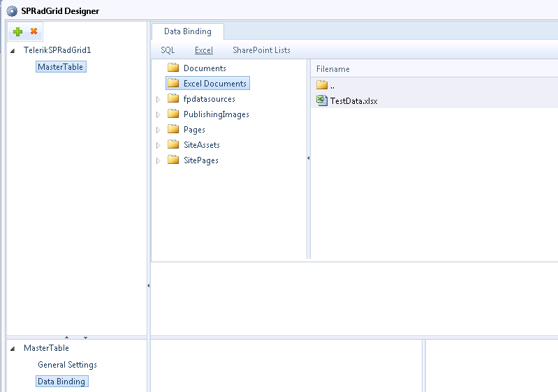Expand the SitePages folder
This screenshot has height=392, width=558.
point(159,160)
